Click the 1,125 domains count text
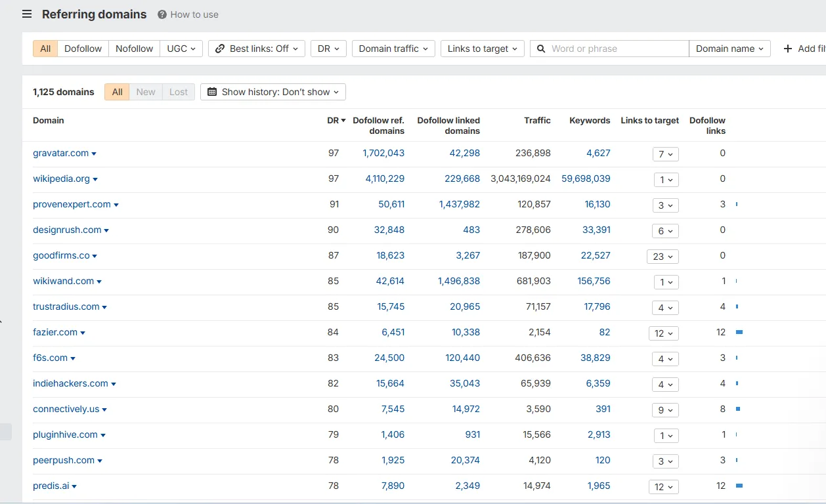Screen dimensions: 826x504 click(64, 92)
